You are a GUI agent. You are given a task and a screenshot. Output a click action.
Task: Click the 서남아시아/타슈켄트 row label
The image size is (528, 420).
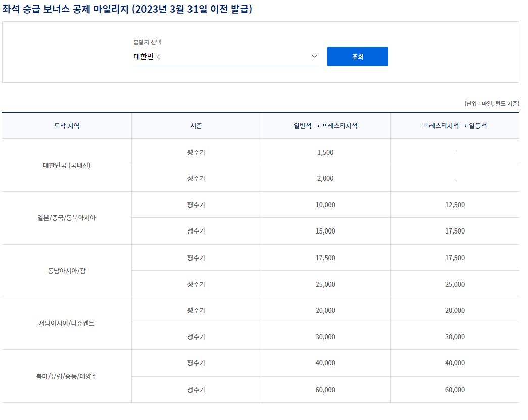point(66,323)
